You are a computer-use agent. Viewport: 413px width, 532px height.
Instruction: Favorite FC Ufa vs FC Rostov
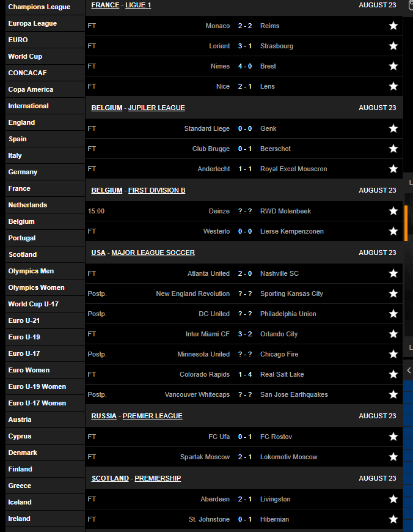tap(393, 437)
